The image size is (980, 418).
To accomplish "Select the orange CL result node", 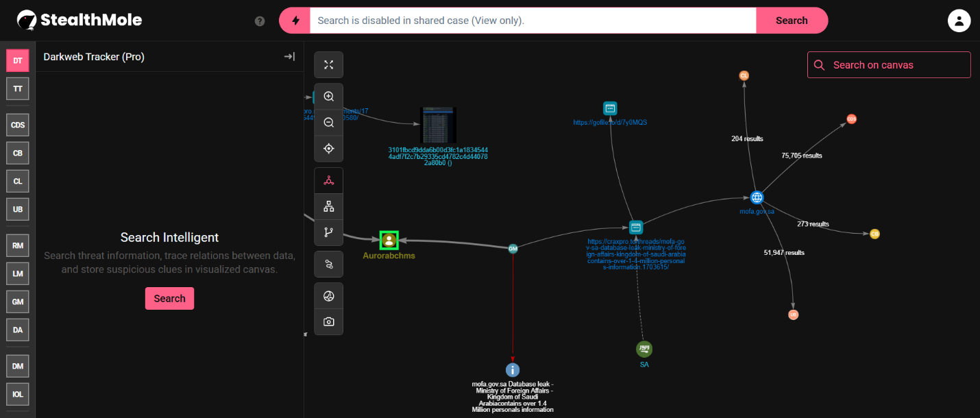I will (x=744, y=75).
